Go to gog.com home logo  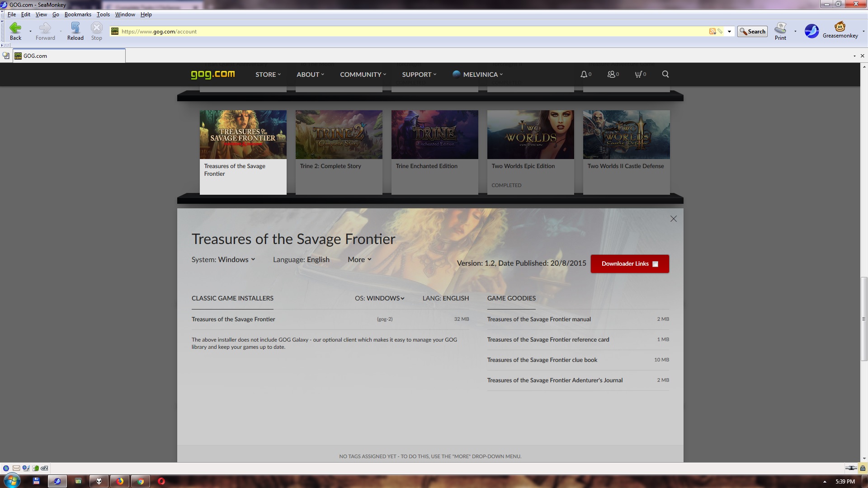pyautogui.click(x=212, y=74)
